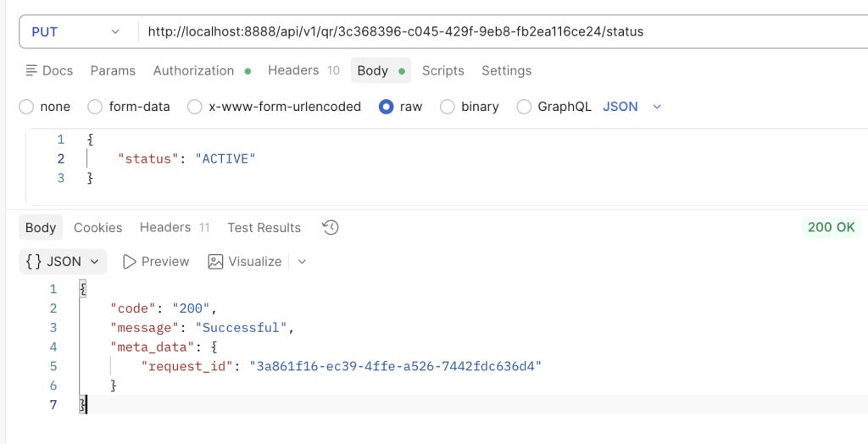The image size is (868, 444).
Task: Open the response format JSON dropdown
Action: pos(63,261)
